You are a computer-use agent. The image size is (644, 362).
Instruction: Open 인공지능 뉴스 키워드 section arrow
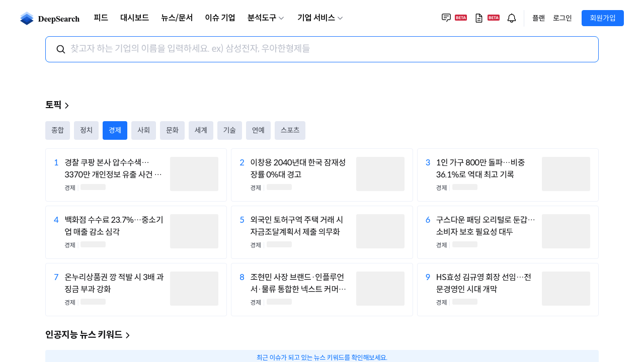(x=128, y=335)
